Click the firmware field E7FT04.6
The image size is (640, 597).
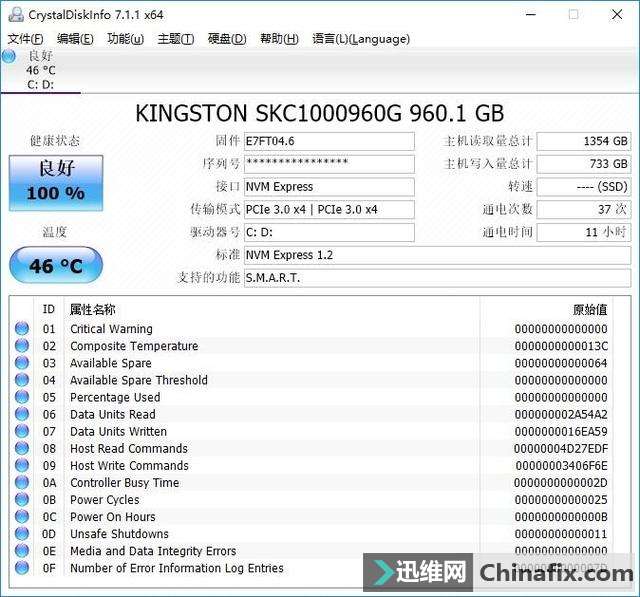(329, 141)
